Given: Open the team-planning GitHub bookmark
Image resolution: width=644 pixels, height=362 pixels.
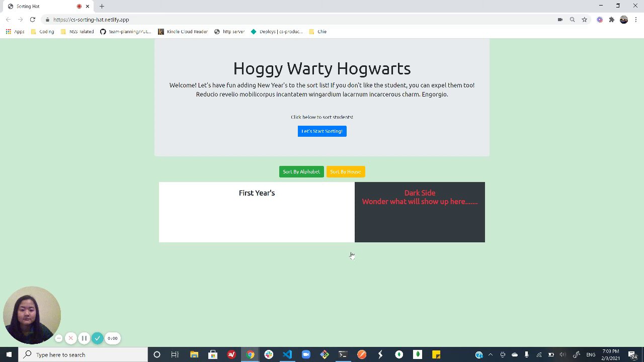Looking at the screenshot, I should [x=125, y=32].
